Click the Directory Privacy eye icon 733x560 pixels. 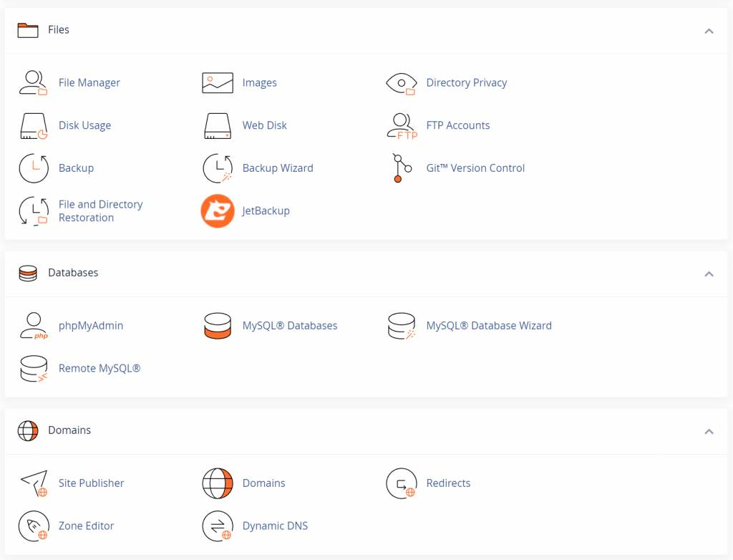pos(401,83)
